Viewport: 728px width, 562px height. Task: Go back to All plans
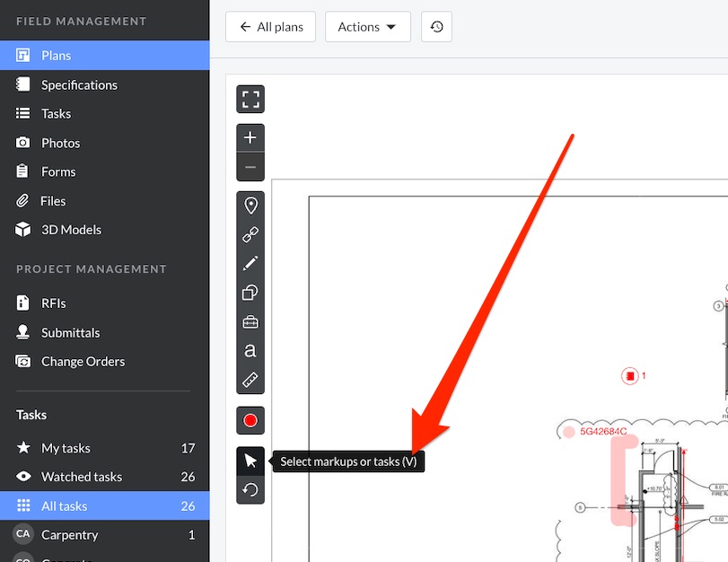coord(270,27)
